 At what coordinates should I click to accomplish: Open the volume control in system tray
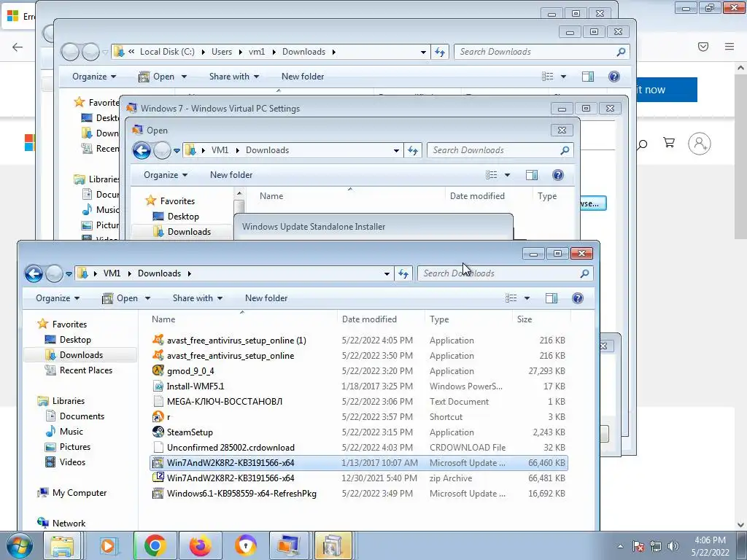click(673, 546)
